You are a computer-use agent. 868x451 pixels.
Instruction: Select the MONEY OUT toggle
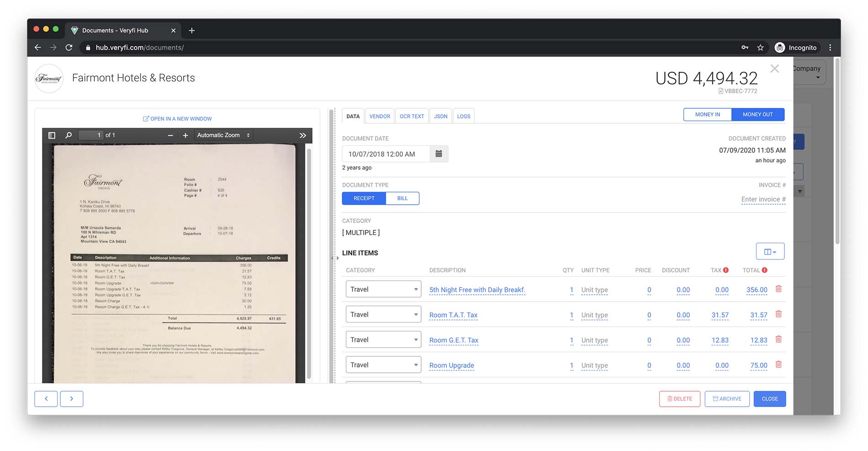[758, 115]
